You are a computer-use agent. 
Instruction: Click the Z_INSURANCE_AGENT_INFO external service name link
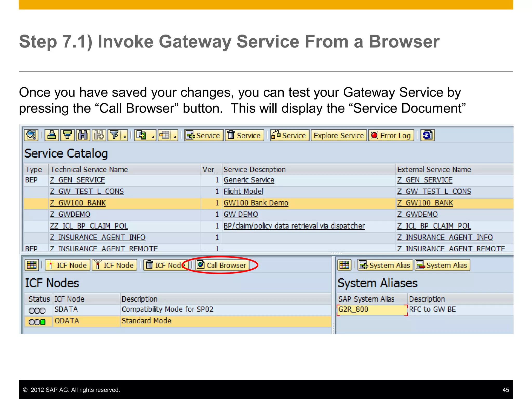point(445,237)
